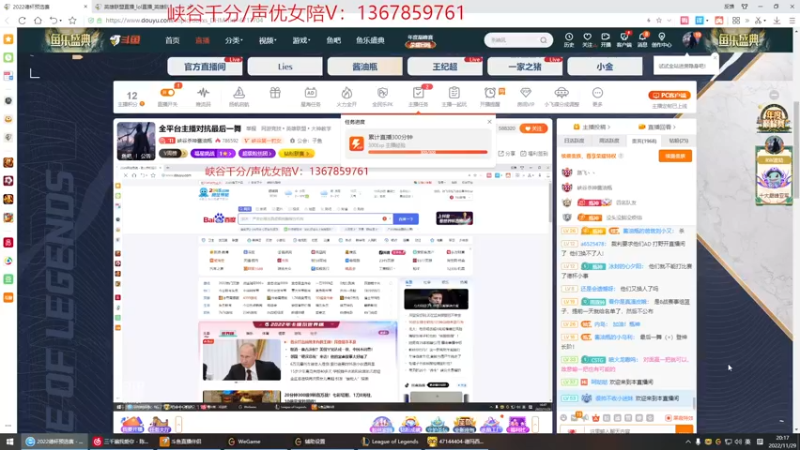Open the Windows Start button
This screenshot has height=450, width=800.
coord(9,441)
